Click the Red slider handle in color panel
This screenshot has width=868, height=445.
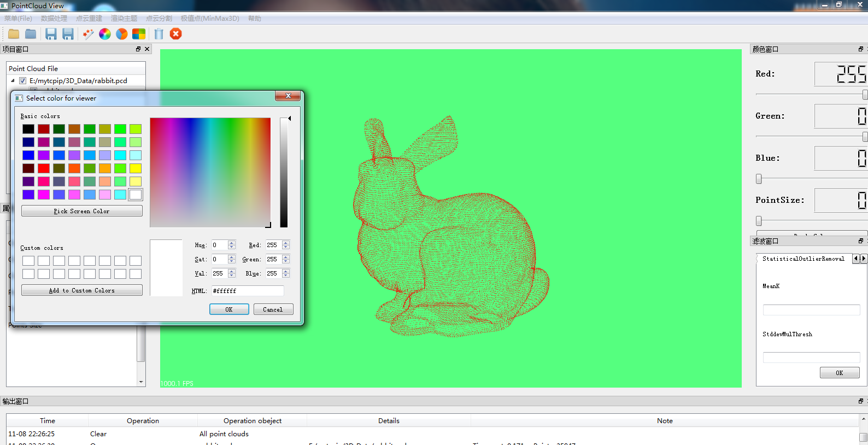pyautogui.click(x=865, y=95)
